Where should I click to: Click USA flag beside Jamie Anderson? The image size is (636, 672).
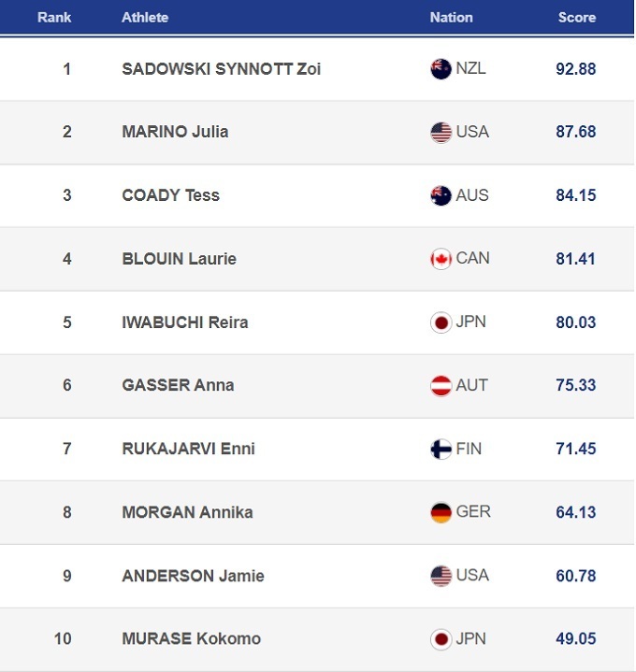pos(441,576)
